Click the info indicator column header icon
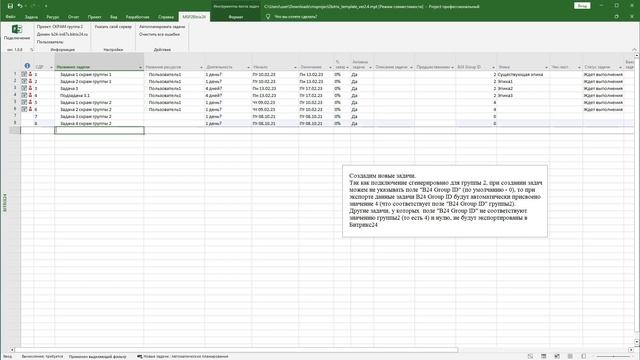This screenshot has width=640, height=360. [27, 66]
